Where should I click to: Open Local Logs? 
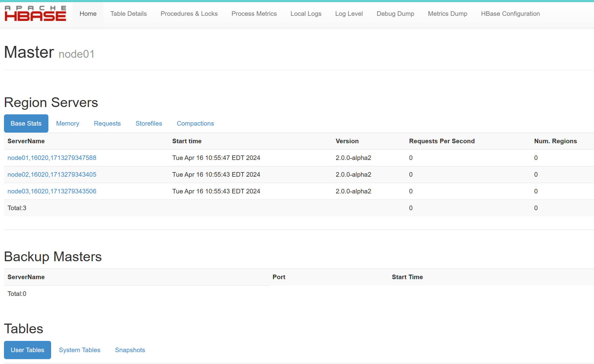click(306, 14)
